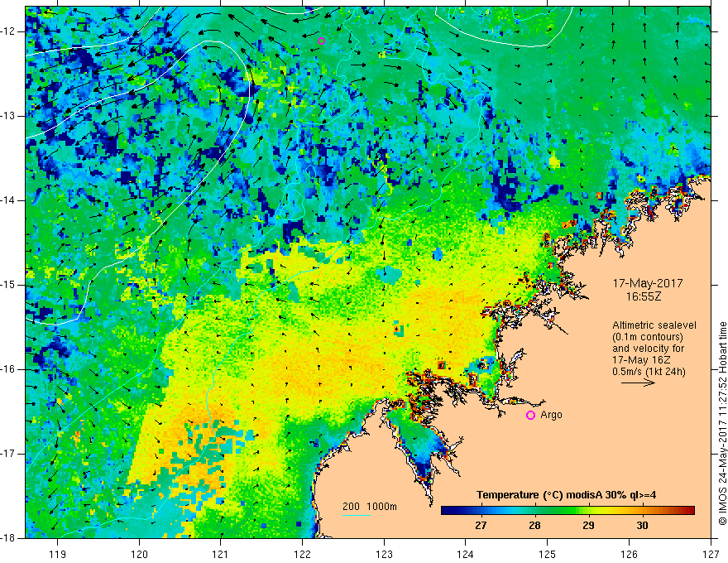
Task: Click latitude axis label -12
Action: (x=8, y=31)
